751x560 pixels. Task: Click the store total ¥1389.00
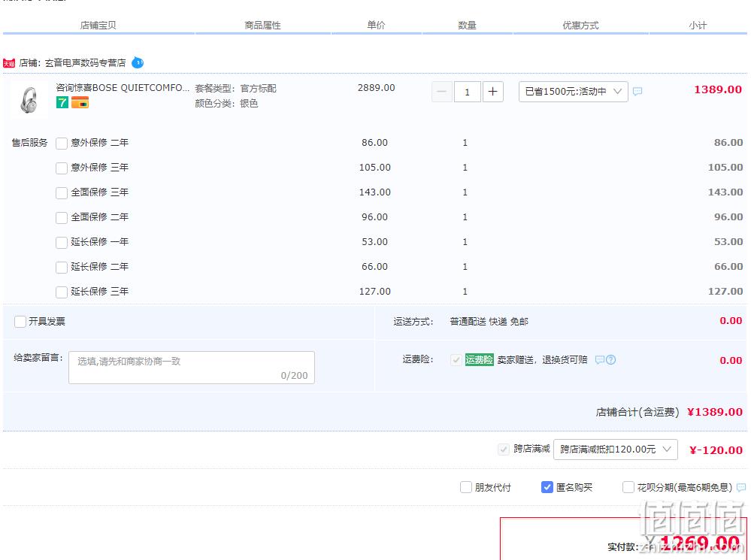[715, 412]
